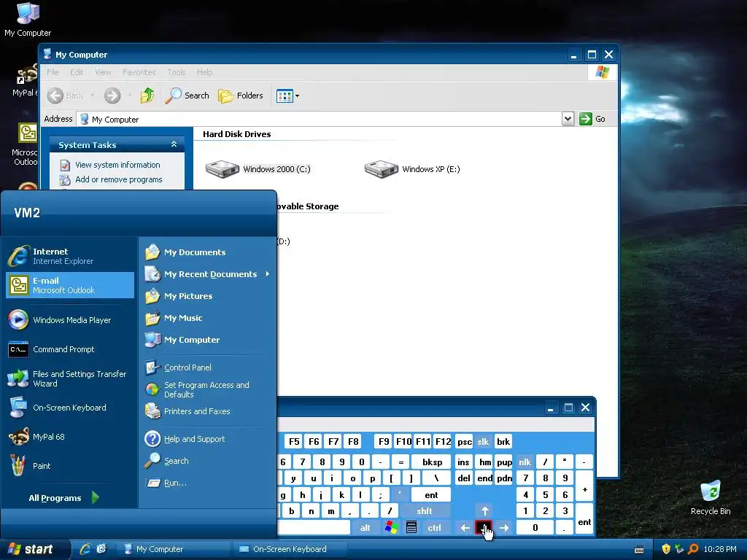
Task: Open Help and Support
Action: 208,438
